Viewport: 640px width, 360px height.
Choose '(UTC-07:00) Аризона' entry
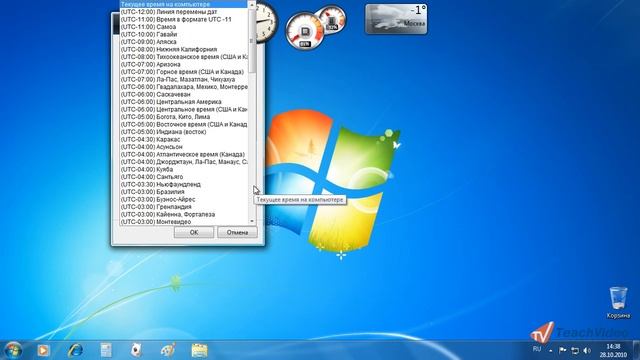[x=184, y=64]
